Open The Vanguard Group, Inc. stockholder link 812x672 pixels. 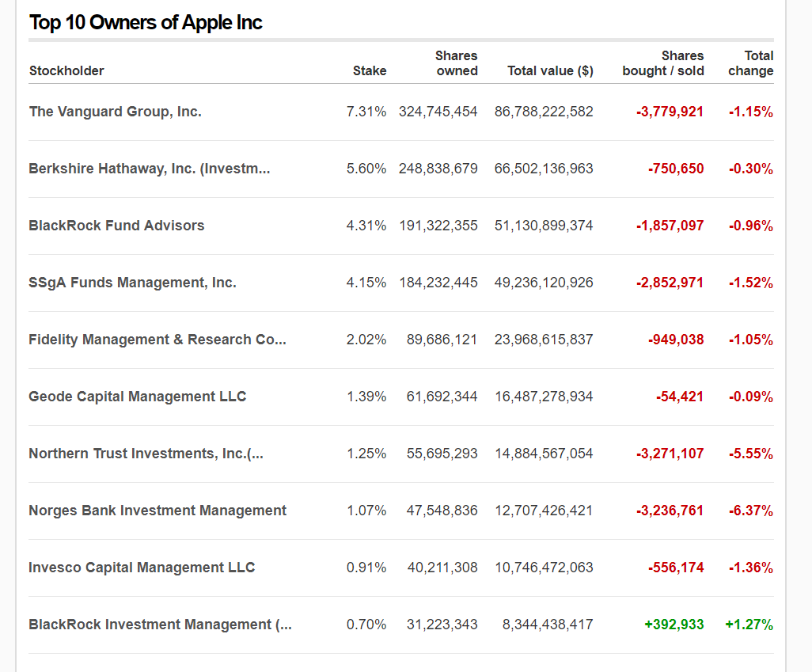(x=115, y=112)
